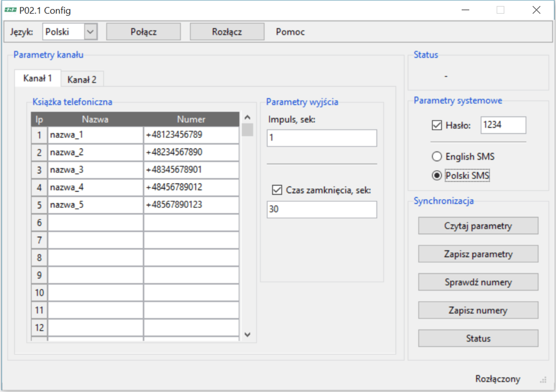
Task: Select row header number 10
Action: 39,293
